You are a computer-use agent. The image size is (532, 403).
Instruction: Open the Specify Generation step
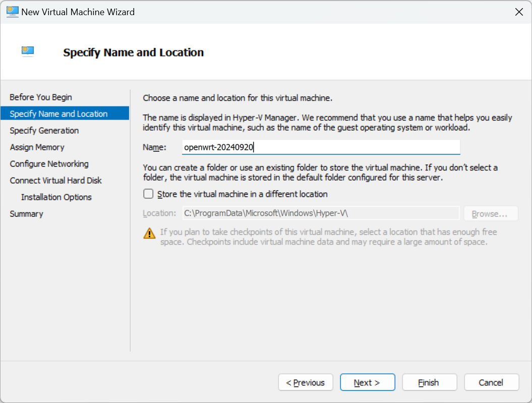[44, 130]
